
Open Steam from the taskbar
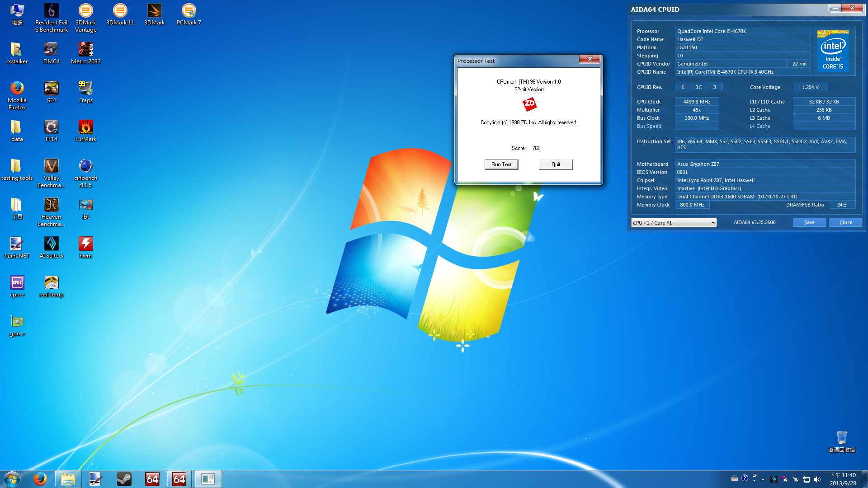(124, 479)
